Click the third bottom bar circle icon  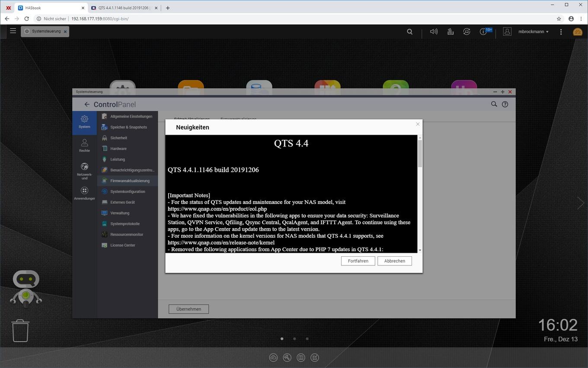point(301,358)
